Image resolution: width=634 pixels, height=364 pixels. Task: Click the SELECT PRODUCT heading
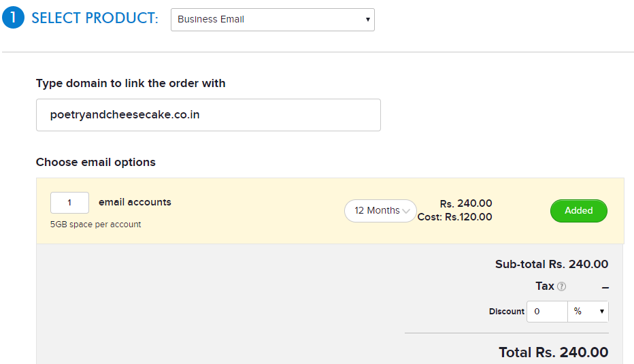coord(95,18)
